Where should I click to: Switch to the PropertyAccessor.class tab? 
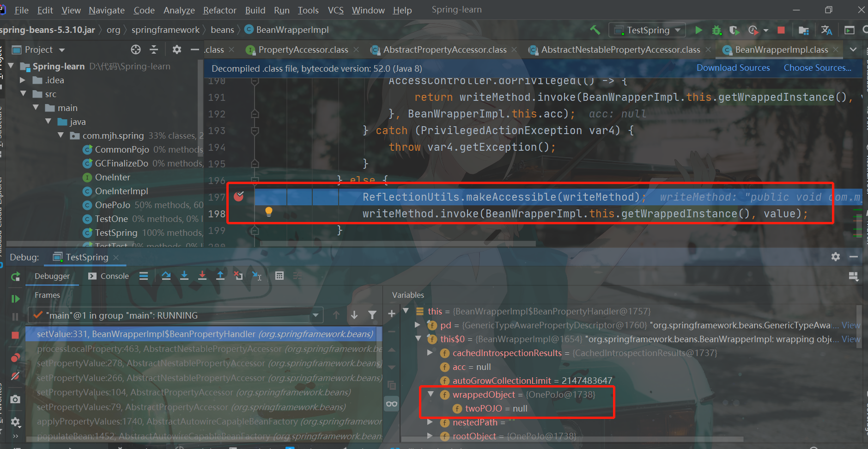pyautogui.click(x=303, y=49)
